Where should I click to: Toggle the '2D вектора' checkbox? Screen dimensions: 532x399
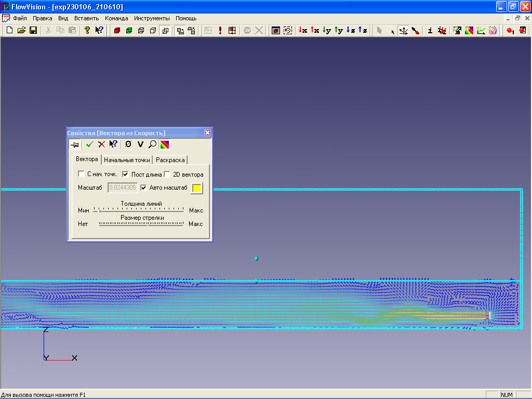[167, 174]
